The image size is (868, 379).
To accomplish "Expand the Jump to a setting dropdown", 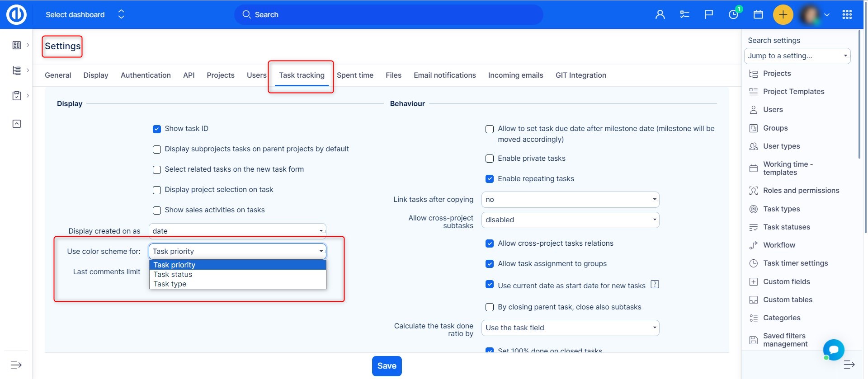I will 797,56.
